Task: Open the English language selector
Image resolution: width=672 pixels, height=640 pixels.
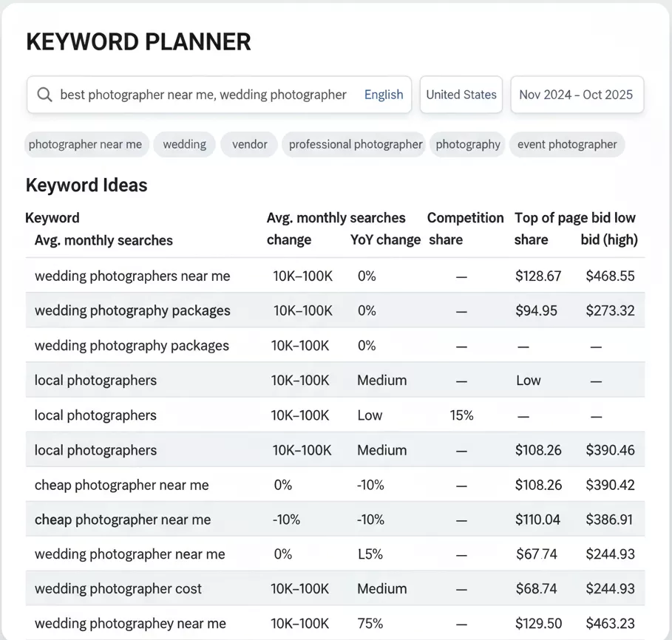Action: 384,95
